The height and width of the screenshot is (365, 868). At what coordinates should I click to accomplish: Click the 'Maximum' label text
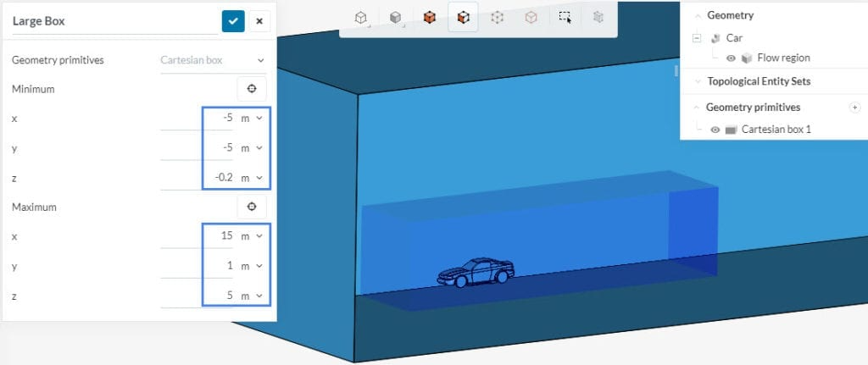(x=34, y=207)
